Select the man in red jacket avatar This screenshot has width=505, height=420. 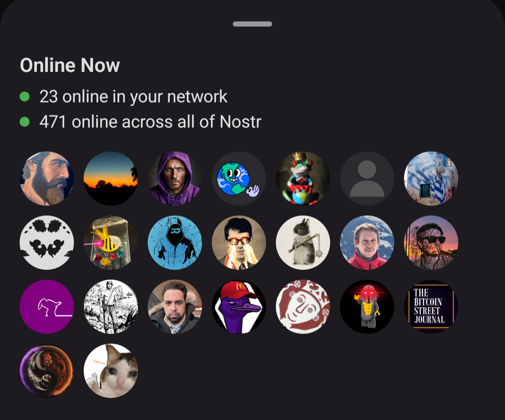pos(367,243)
